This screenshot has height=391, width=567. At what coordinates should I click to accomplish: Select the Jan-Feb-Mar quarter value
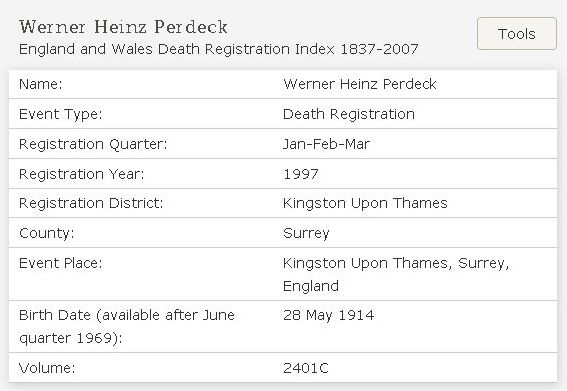pos(326,144)
